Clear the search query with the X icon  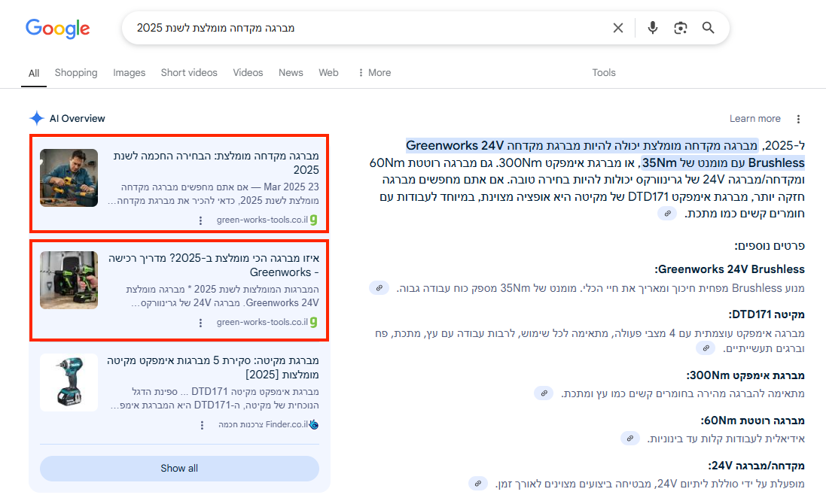618,28
